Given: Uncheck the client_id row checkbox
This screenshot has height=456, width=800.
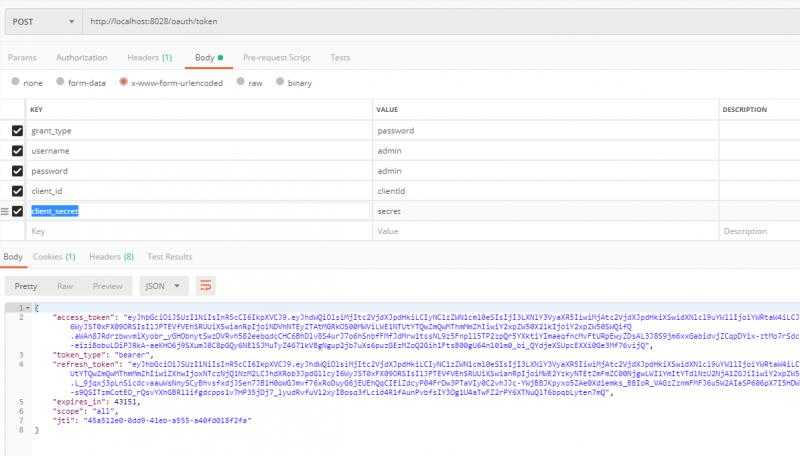Looking at the screenshot, I should [17, 191].
